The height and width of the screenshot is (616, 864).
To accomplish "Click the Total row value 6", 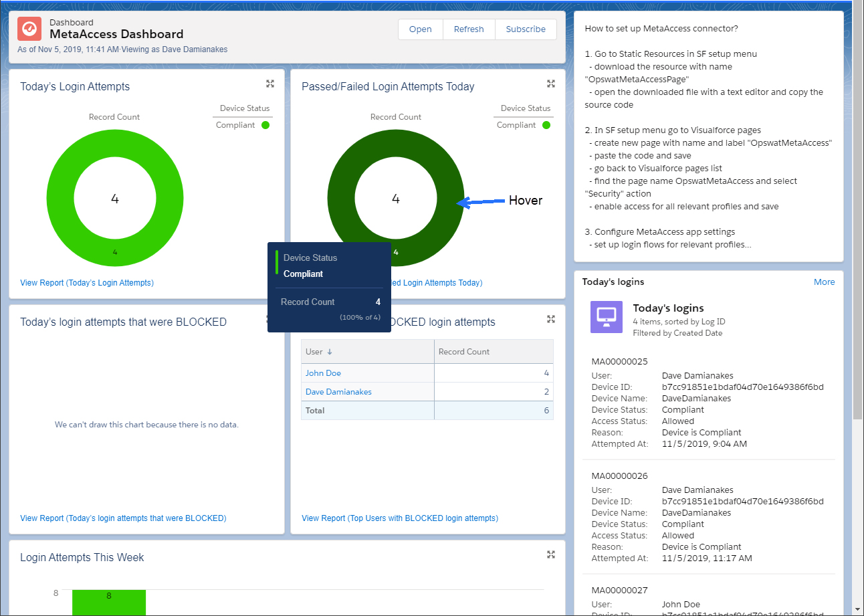I will coord(546,411).
